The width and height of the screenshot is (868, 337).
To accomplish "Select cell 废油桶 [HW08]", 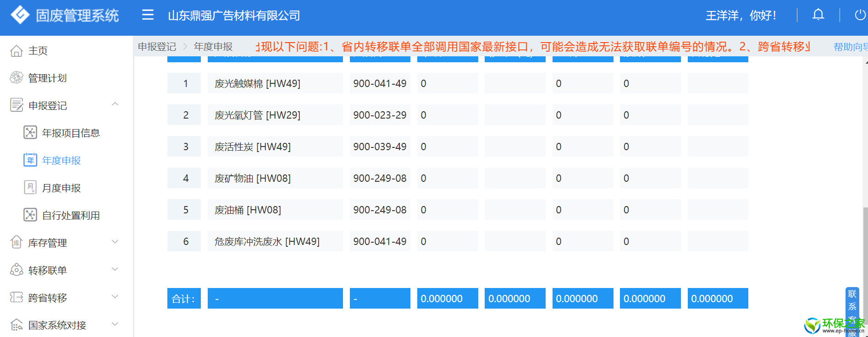I will pos(275,210).
